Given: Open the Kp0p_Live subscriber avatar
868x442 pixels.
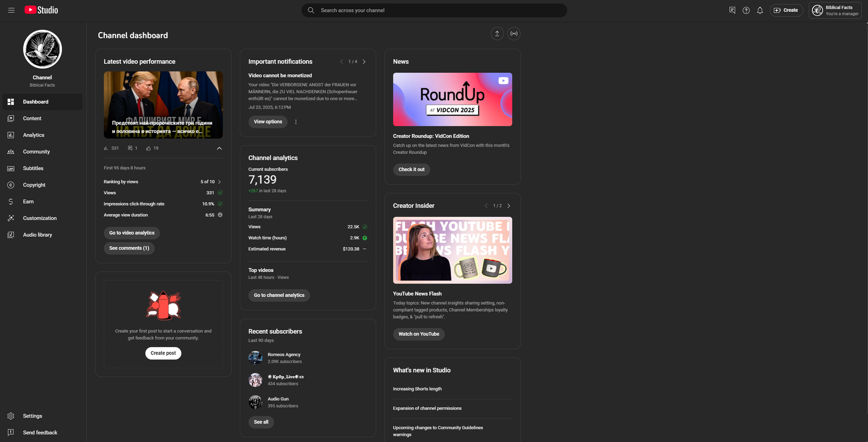Looking at the screenshot, I should 256,380.
